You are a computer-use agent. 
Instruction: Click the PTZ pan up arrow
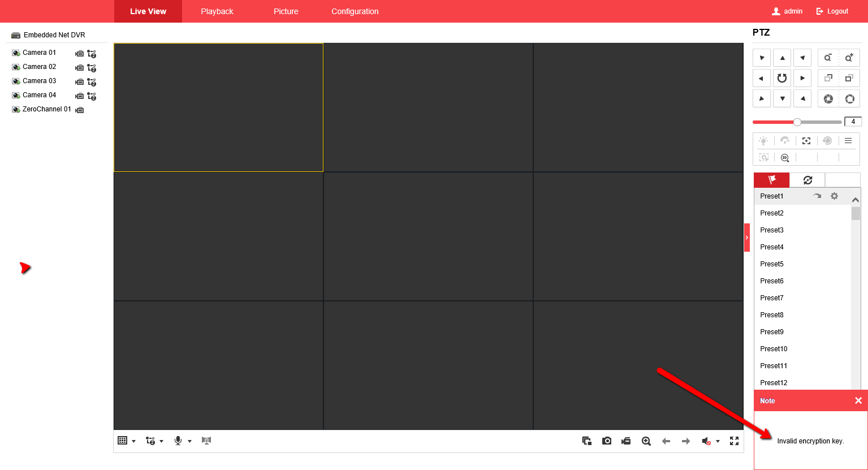pos(782,58)
